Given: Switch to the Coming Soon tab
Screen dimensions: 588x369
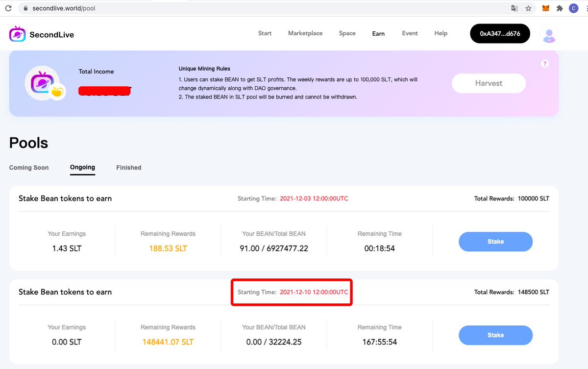Looking at the screenshot, I should pos(28,167).
